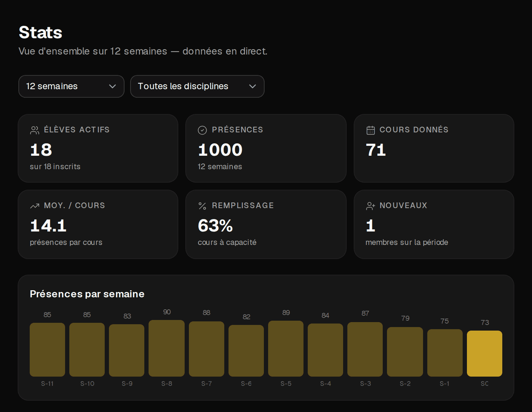Click the 63% remplissage value
Image resolution: width=532 pixels, height=412 pixels.
tap(215, 225)
